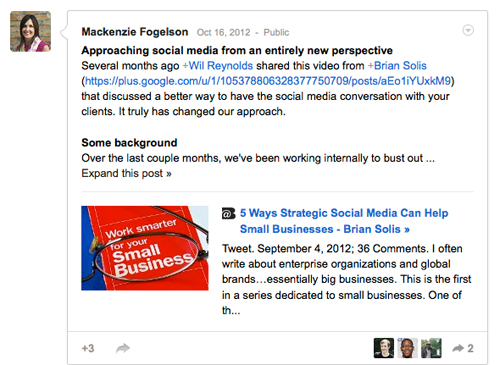Expand this post

click(x=126, y=173)
